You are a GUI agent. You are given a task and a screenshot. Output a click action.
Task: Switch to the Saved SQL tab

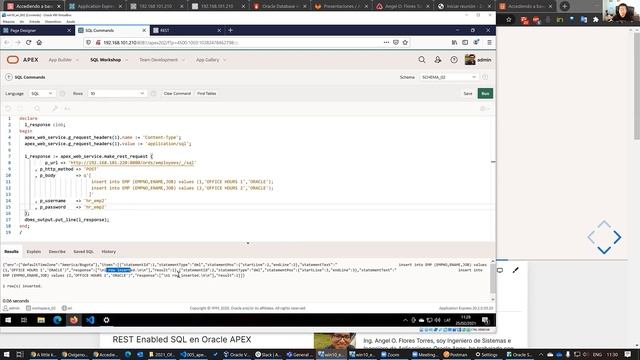click(83, 251)
